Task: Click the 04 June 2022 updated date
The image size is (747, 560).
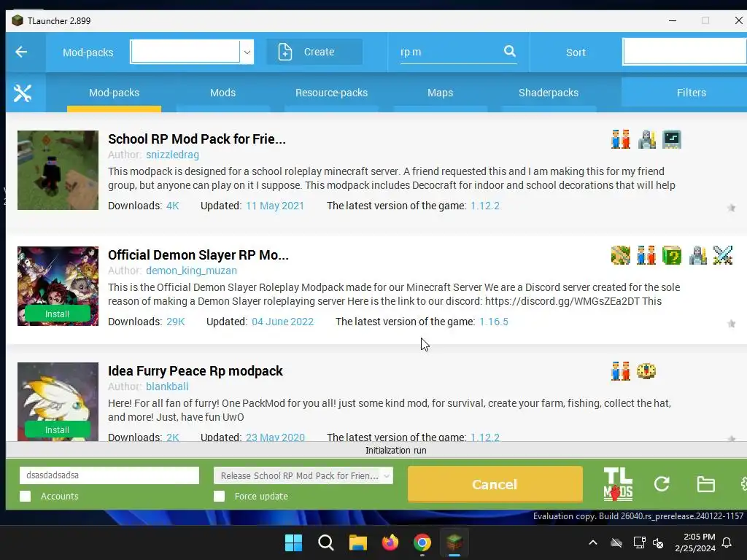Action: tap(282, 322)
